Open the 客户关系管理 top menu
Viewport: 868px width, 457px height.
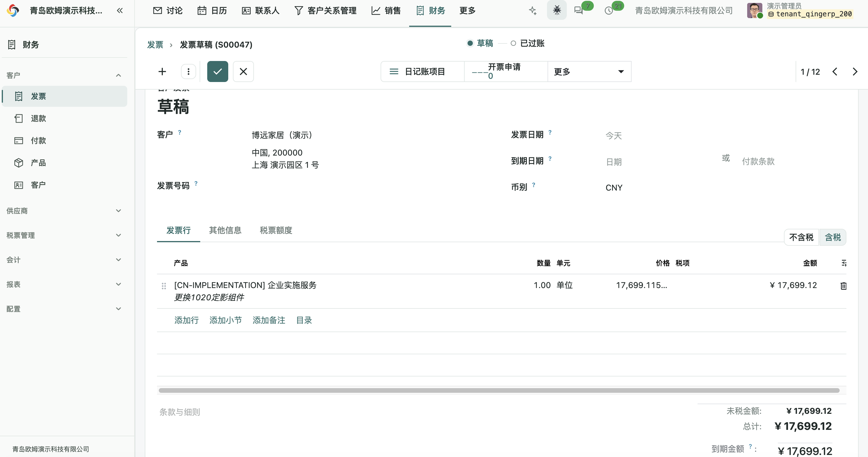pos(325,11)
